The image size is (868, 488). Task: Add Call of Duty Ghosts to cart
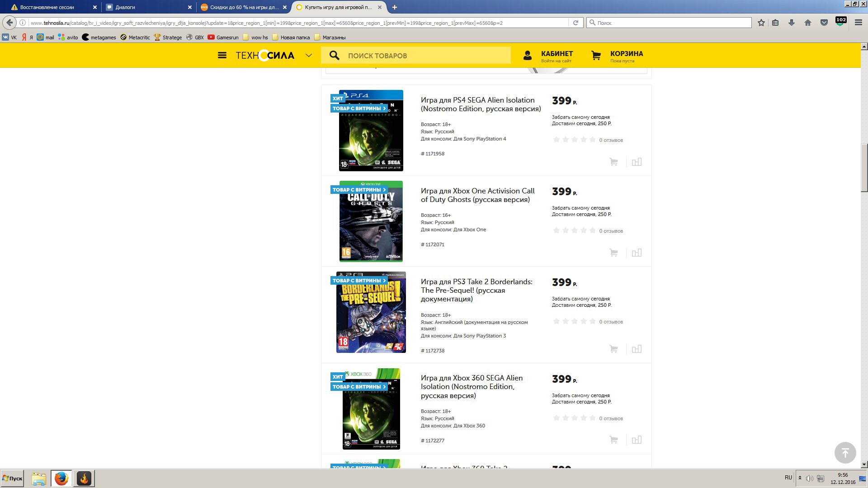[613, 253]
